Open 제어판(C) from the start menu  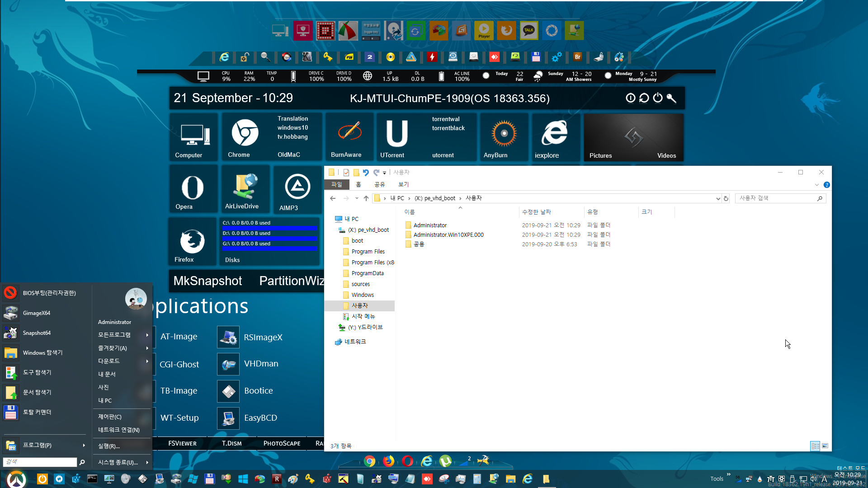click(110, 417)
